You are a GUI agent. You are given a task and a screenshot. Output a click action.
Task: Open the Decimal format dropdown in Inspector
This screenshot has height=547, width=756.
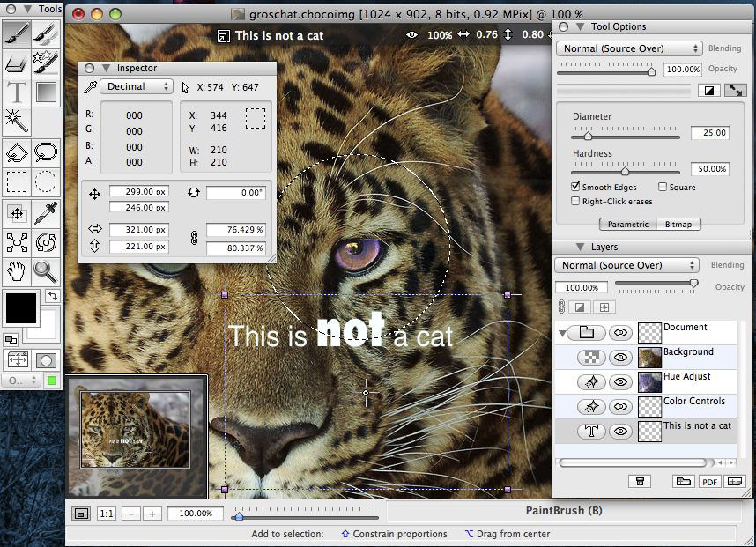(x=136, y=87)
